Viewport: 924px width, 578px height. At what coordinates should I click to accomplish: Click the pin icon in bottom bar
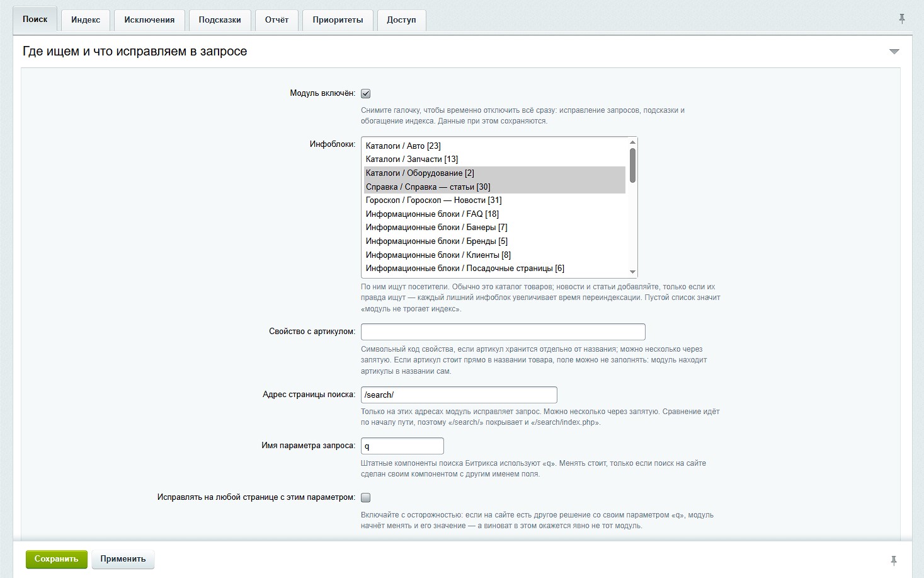pos(893,560)
